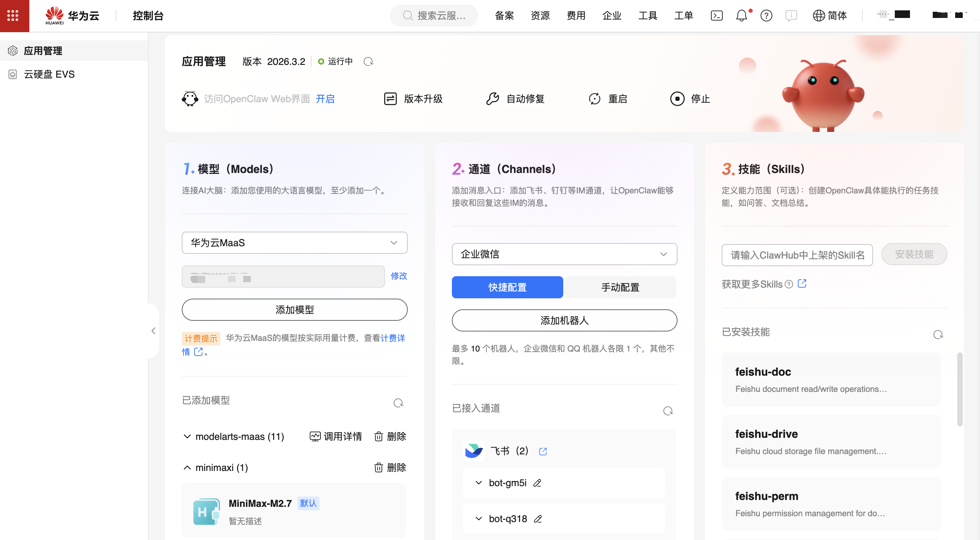Viewport: 980px width, 540px height.
Task: Open the 调用详情 monitor icon
Action: pos(315,436)
